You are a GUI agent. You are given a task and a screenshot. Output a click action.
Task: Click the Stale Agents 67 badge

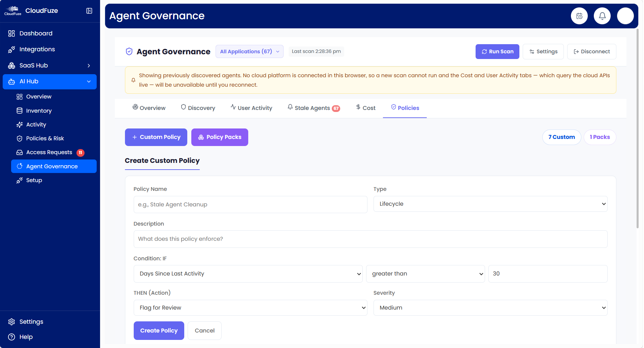[336, 109]
